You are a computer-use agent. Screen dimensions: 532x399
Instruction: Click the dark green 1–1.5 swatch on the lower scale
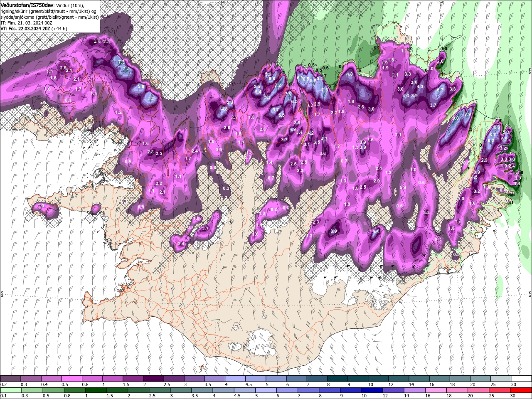tap(96, 390)
